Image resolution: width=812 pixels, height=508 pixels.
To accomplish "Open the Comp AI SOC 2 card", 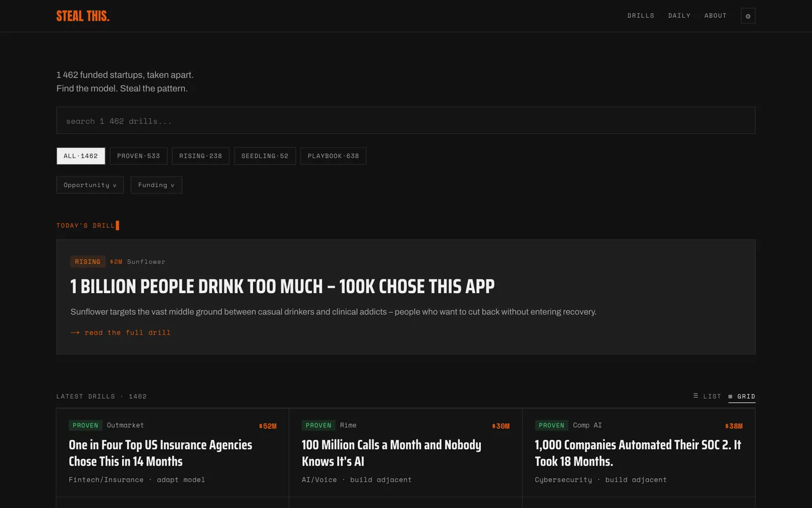I will tap(639, 453).
